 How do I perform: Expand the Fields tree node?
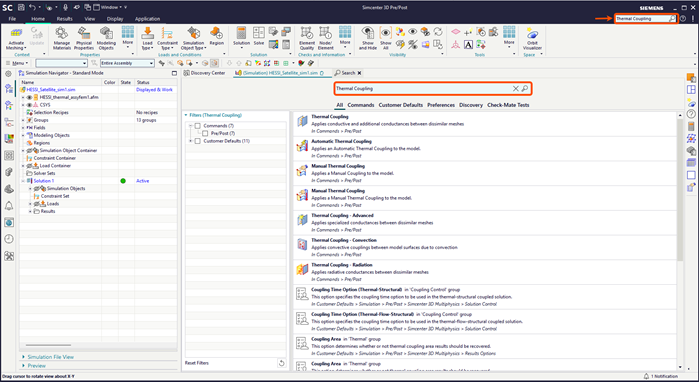tap(23, 127)
